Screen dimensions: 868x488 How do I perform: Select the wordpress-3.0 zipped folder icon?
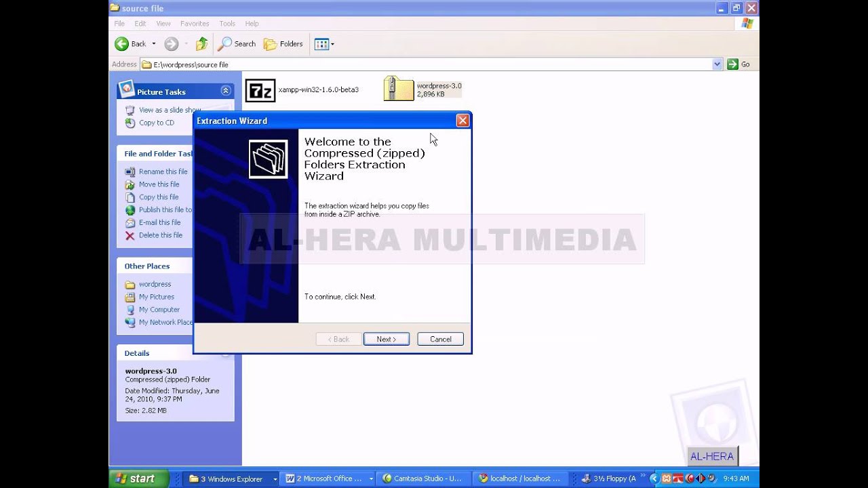(399, 89)
